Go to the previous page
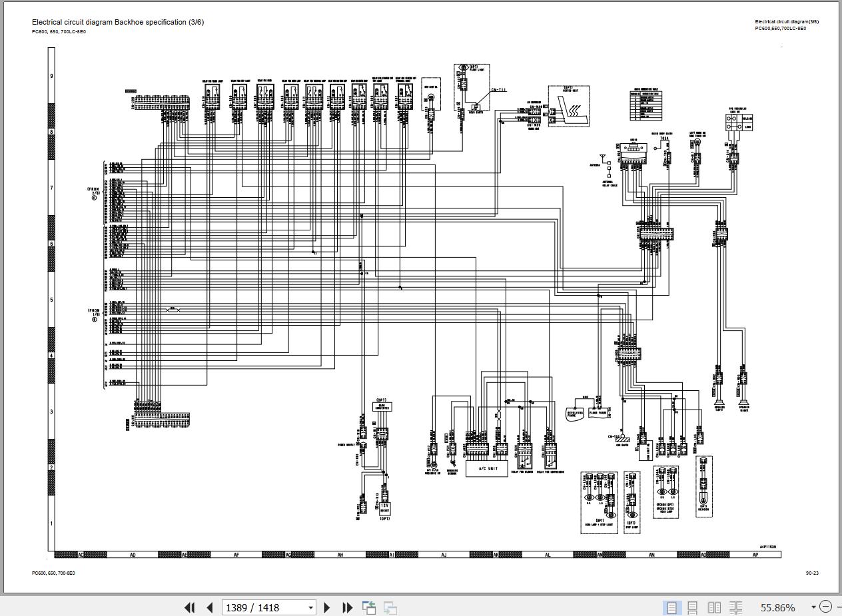The width and height of the screenshot is (842, 616). tap(210, 607)
